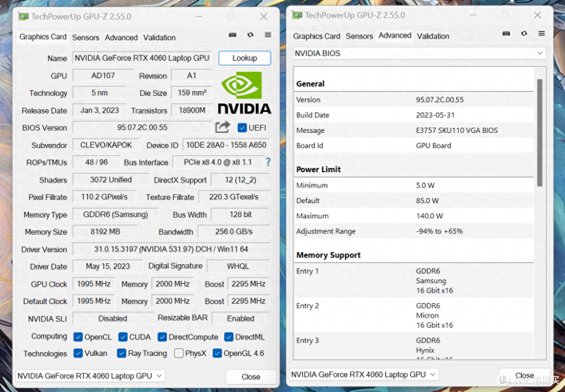The height and width of the screenshot is (392, 565).
Task: Click the Transistors value 18900M
Action: 191,110
